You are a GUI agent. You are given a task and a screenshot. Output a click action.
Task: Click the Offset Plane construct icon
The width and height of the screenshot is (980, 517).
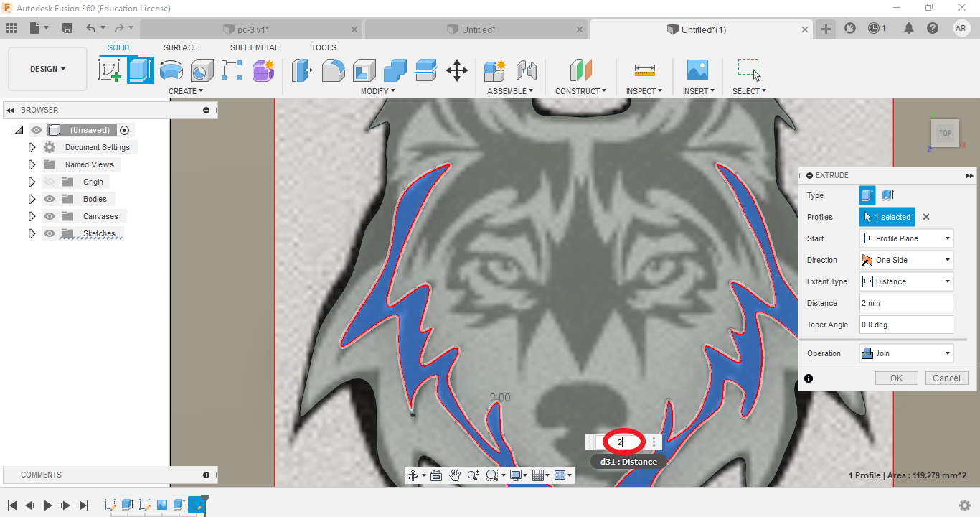pos(581,70)
